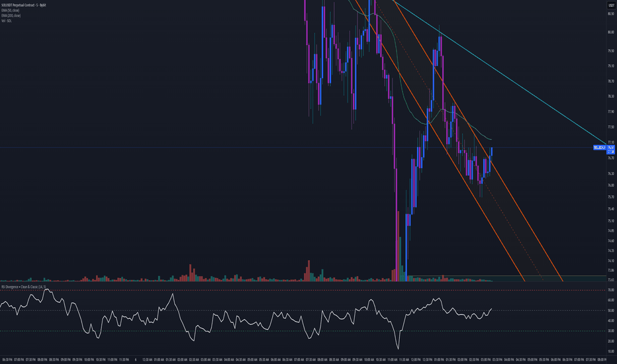Click the 50.00 level on RSI scale
617x364 pixels.
coord(610,310)
